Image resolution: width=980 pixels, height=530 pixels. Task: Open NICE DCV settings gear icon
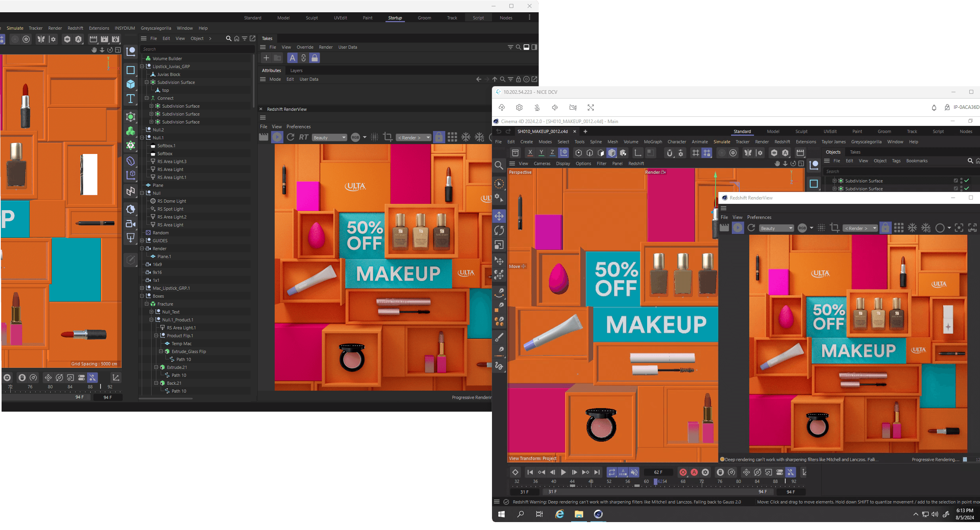519,108
